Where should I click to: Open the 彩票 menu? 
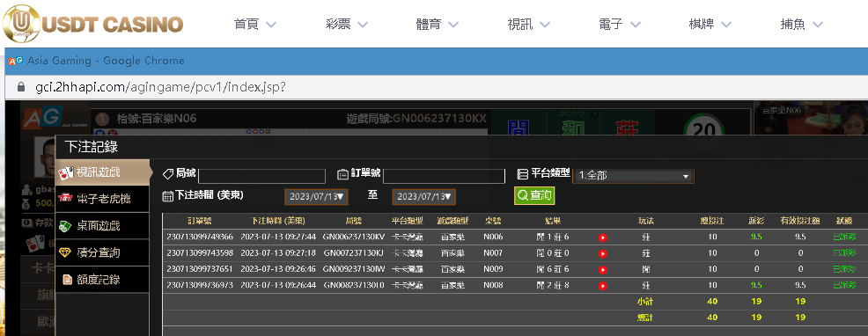[347, 25]
